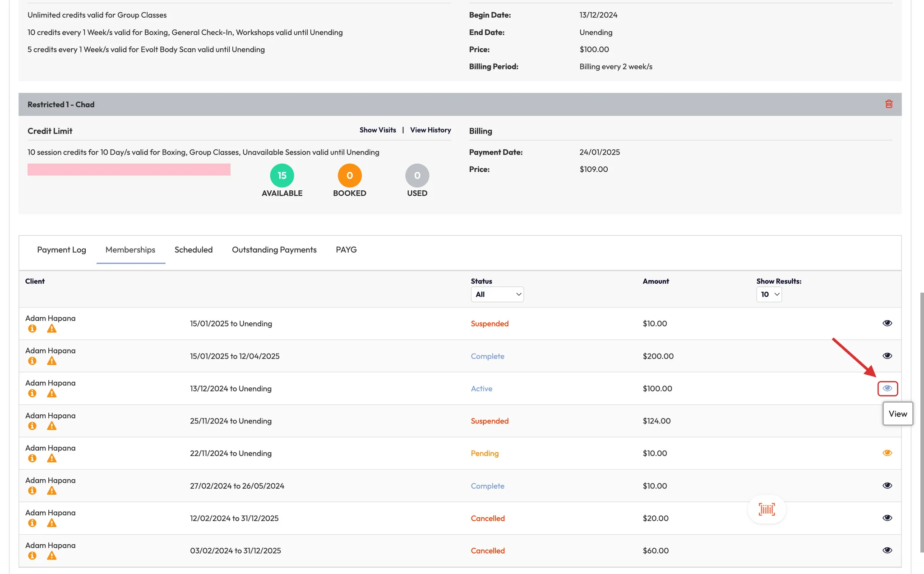Viewport: 924px width, 574px height.
Task: Click the orange eye icon on the Pending row
Action: [x=887, y=453]
